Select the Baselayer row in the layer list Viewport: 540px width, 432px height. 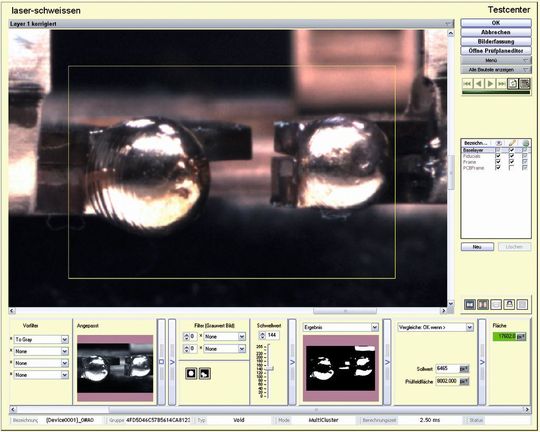[x=496, y=150]
